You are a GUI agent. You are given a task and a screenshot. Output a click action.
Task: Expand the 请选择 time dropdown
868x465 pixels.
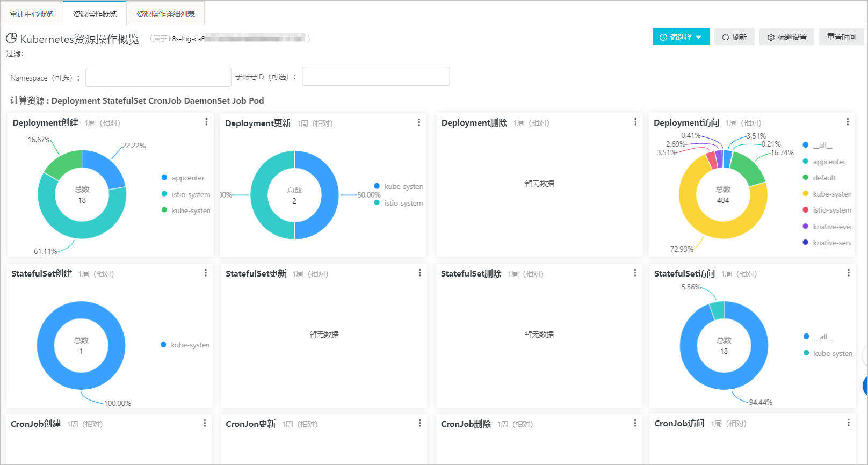(x=681, y=37)
